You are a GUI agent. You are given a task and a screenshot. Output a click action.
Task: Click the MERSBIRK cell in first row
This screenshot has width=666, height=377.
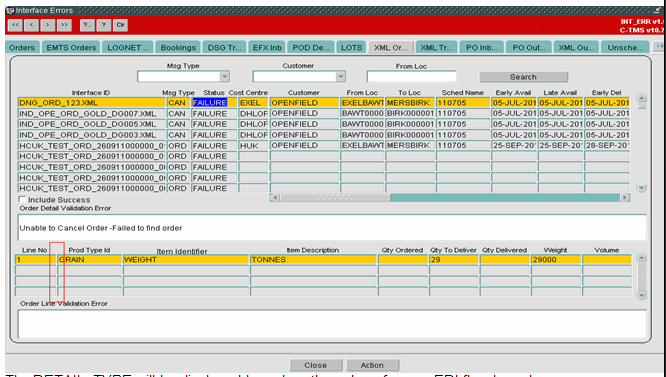pos(409,103)
